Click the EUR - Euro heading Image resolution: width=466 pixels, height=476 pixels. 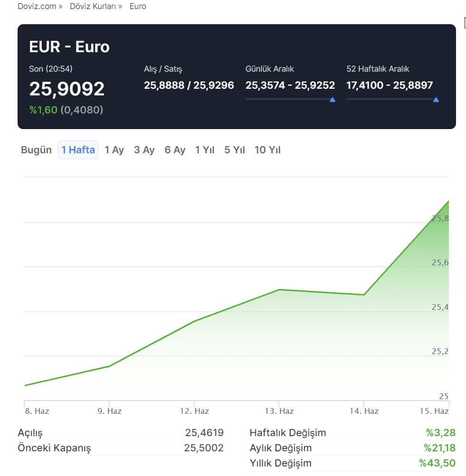pos(69,47)
